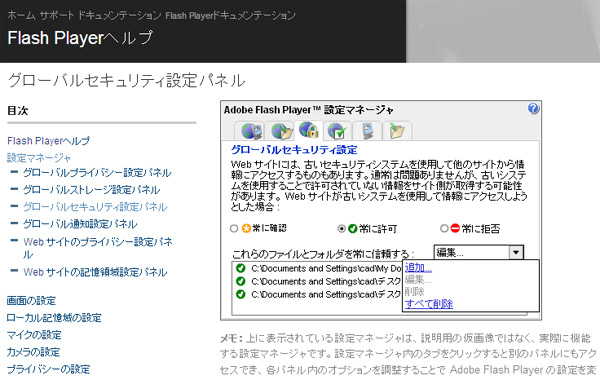Open Web サイトの記憶領域設定パネル link
This screenshot has height=380, width=600.
pyautogui.click(x=95, y=272)
